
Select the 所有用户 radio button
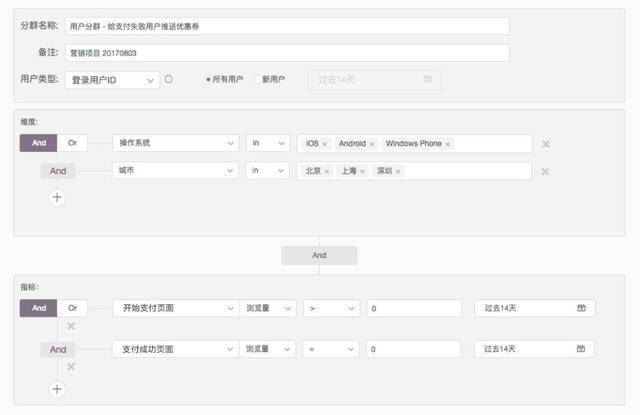[208, 79]
